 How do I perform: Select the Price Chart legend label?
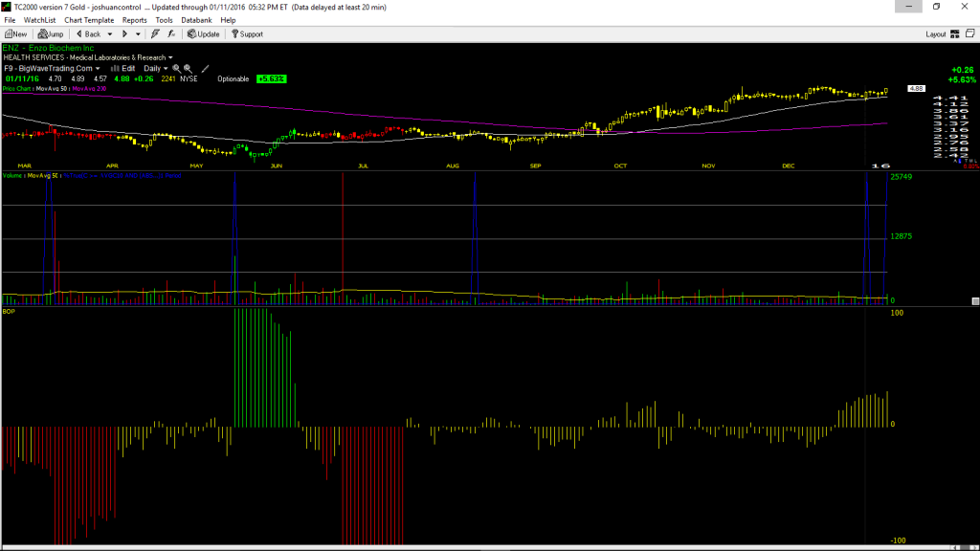point(17,89)
